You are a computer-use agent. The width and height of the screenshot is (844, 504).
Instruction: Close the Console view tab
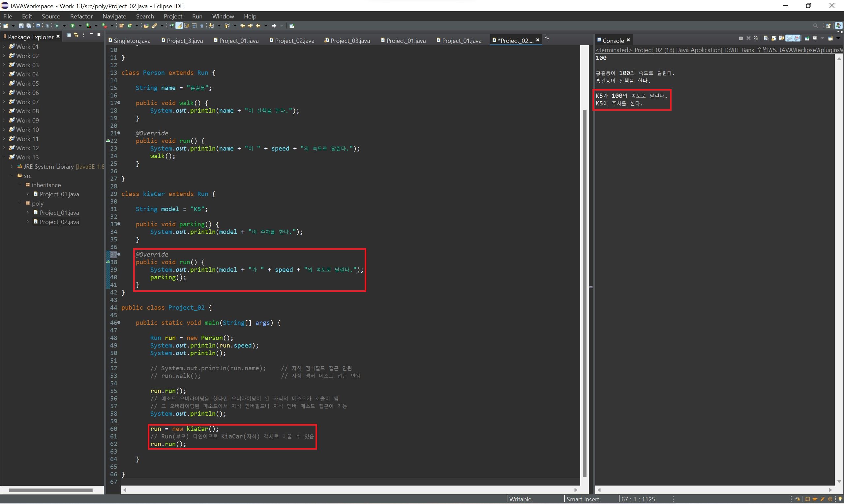628,40
